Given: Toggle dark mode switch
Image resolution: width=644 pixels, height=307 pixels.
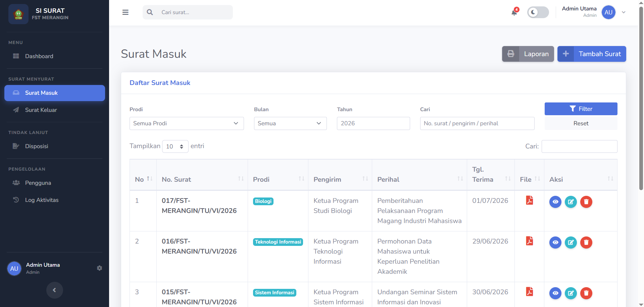Looking at the screenshot, I should (538, 12).
